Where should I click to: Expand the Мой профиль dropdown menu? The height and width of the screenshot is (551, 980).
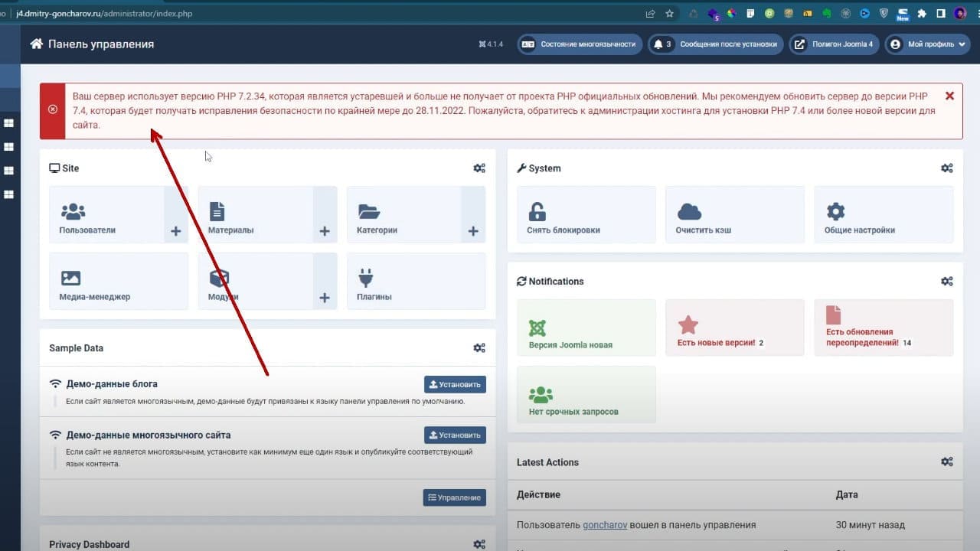(929, 44)
